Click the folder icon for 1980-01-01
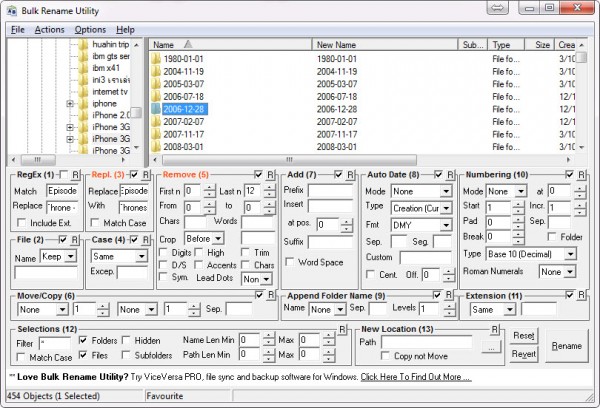 pos(156,59)
